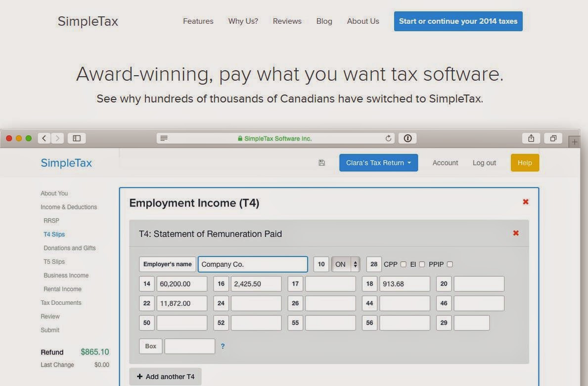Click the 1Password extension icon
The image size is (588, 386).
tap(407, 139)
